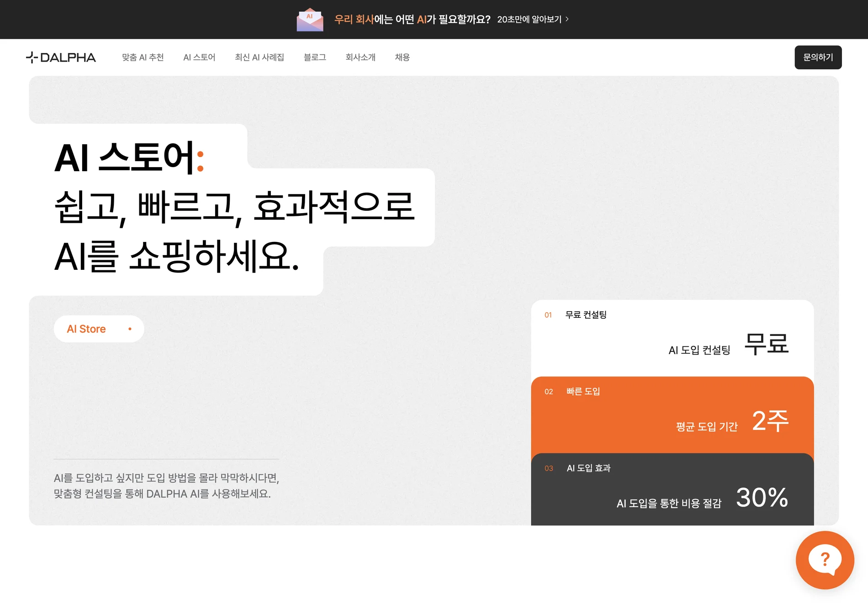The height and width of the screenshot is (603, 868).
Task: Select the 01 무료 컨설팅 card
Action: [672, 338]
